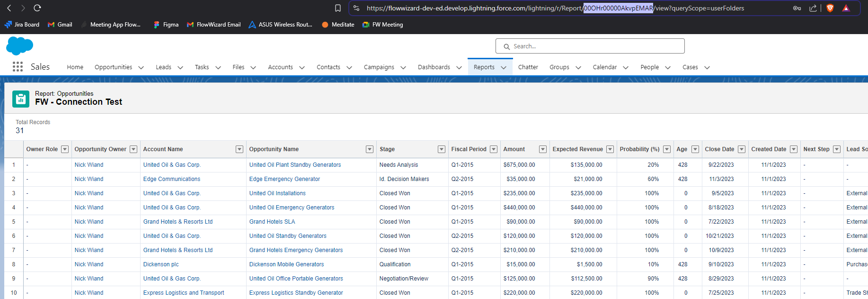The width and height of the screenshot is (868, 299).
Task: Open the Jira Board bookmark
Action: tap(22, 25)
